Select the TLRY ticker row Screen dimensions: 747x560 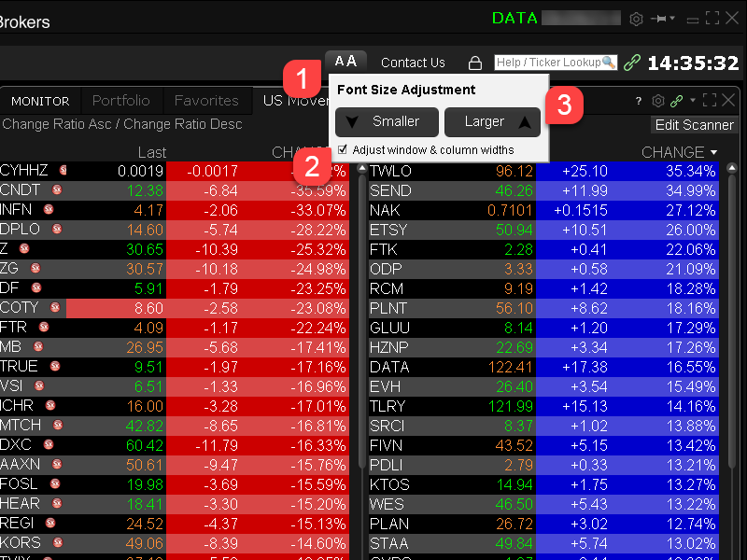388,406
